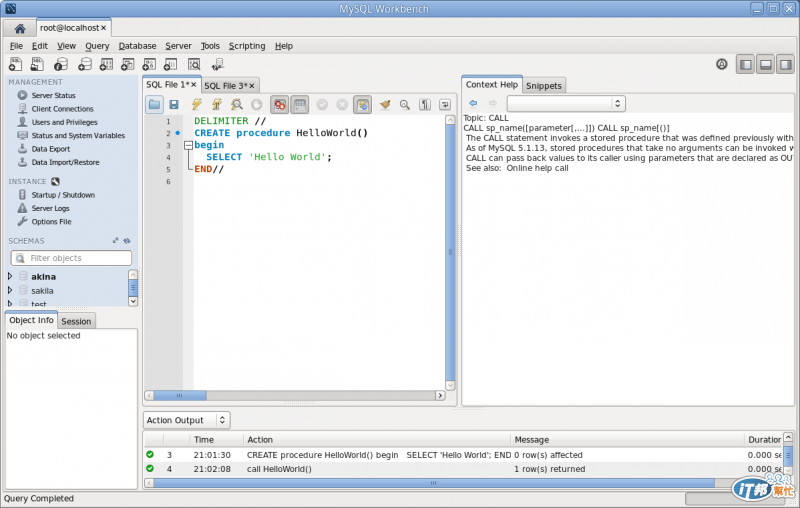Toggle continue-on-error red button
Viewport: 800px width, 508px height.
click(x=280, y=105)
